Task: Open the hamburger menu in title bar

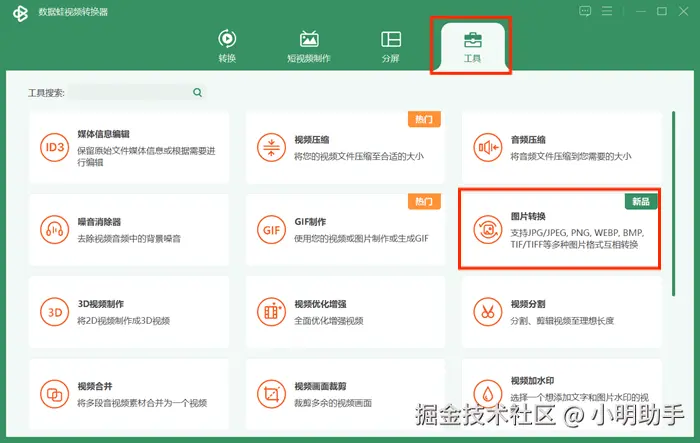Action: coord(607,11)
